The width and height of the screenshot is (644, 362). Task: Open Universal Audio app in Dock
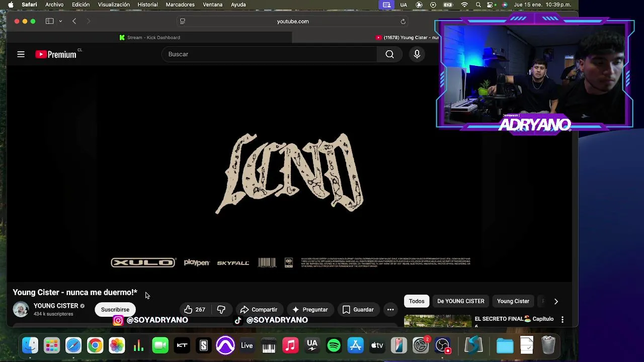coord(312,345)
